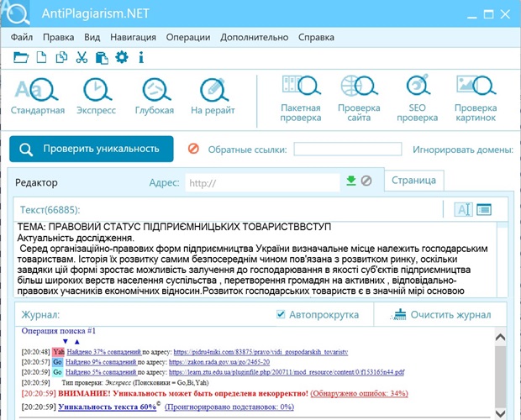Click Найдено 37% совпадений link

click(x=104, y=352)
